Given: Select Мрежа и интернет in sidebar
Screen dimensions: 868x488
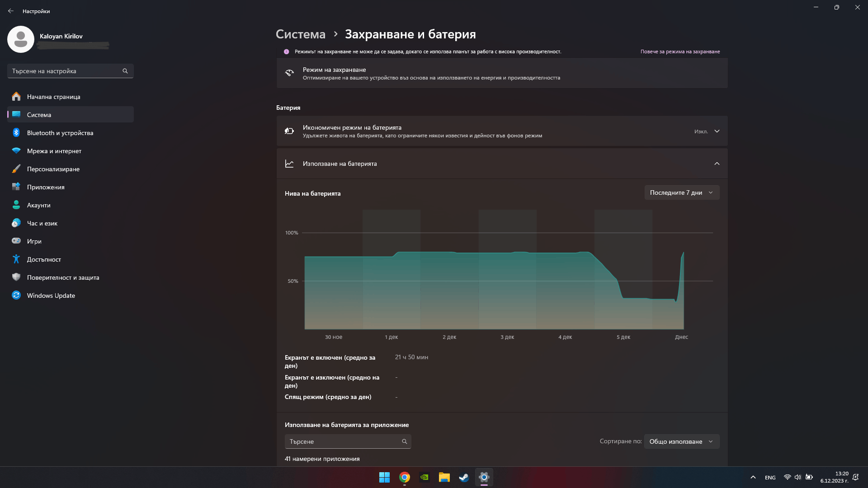Looking at the screenshot, I should tap(54, 151).
